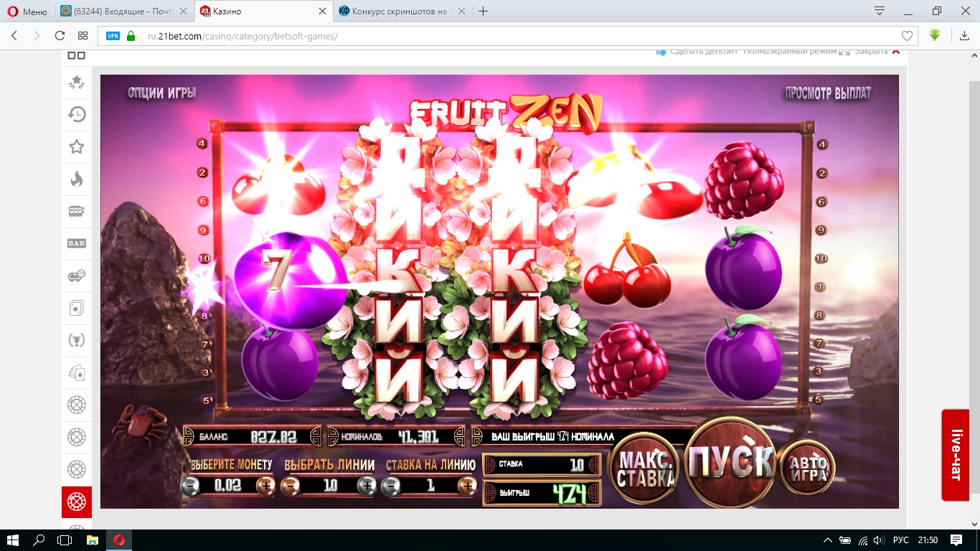Image resolution: width=980 pixels, height=551 pixels.
Task: Raise the bet per line with plus
Action: point(467,486)
